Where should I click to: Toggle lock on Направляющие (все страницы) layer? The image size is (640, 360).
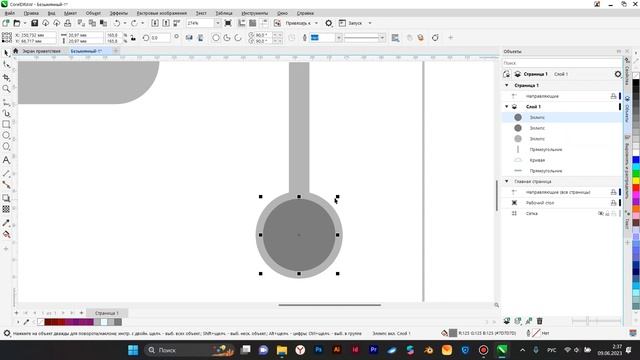[613, 192]
